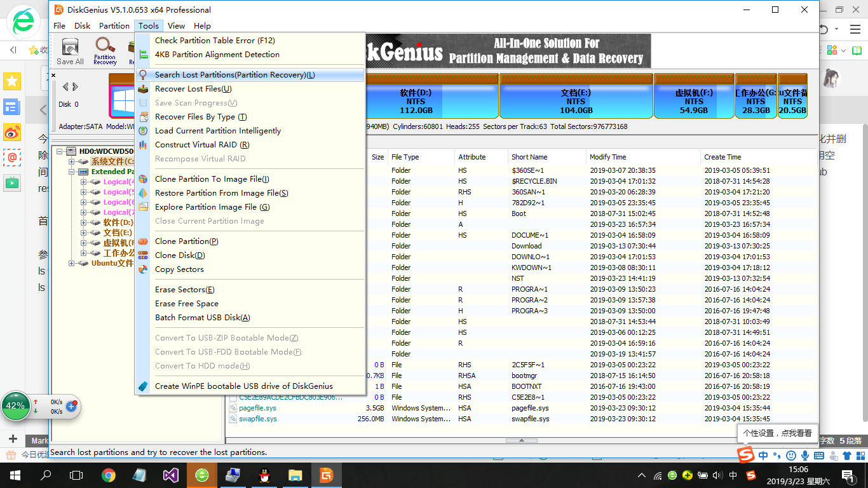
Task: Open the File menu
Action: pos(59,26)
